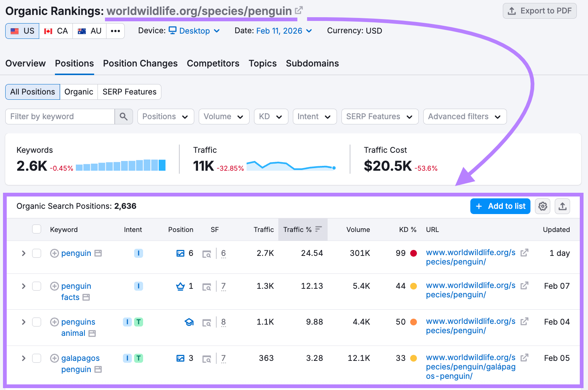Open external URL icon in galapagos penguin row
The height and width of the screenshot is (390, 588).
tap(524, 357)
